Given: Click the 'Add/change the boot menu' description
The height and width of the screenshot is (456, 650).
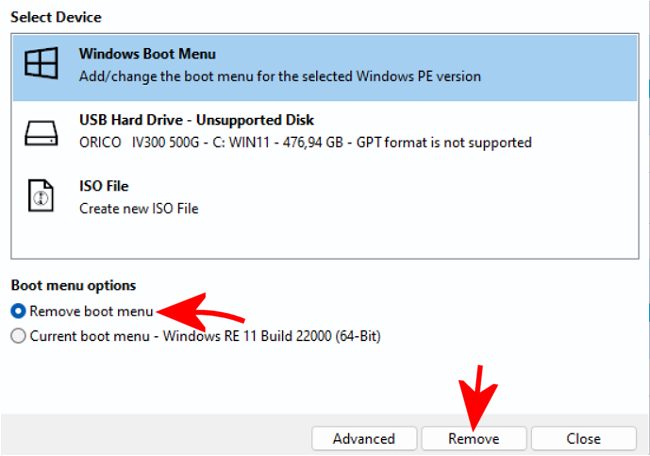Looking at the screenshot, I should click(280, 76).
